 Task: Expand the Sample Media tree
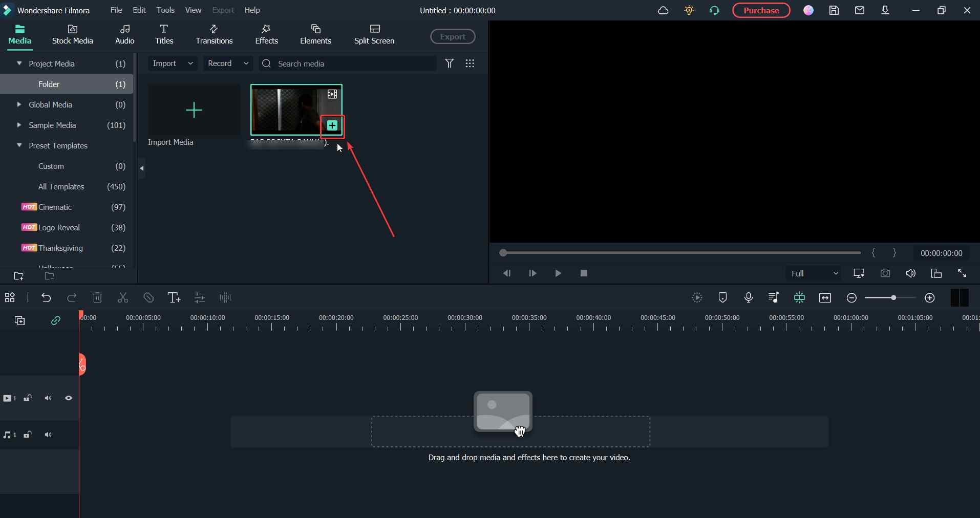point(19,125)
